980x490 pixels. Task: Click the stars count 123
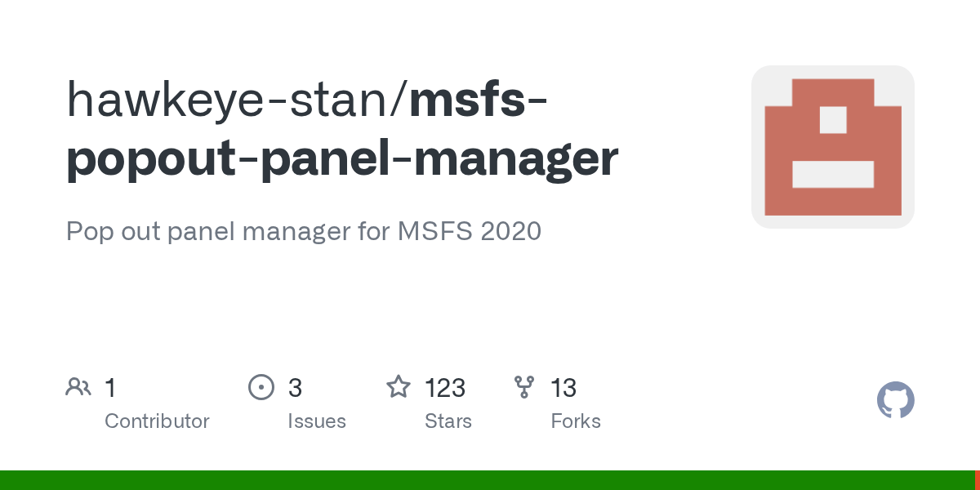(x=445, y=387)
